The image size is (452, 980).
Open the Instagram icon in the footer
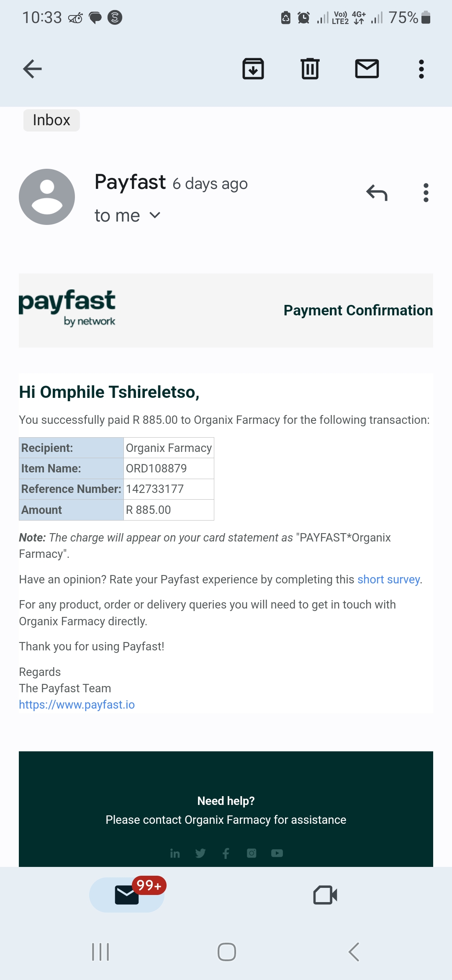[252, 853]
